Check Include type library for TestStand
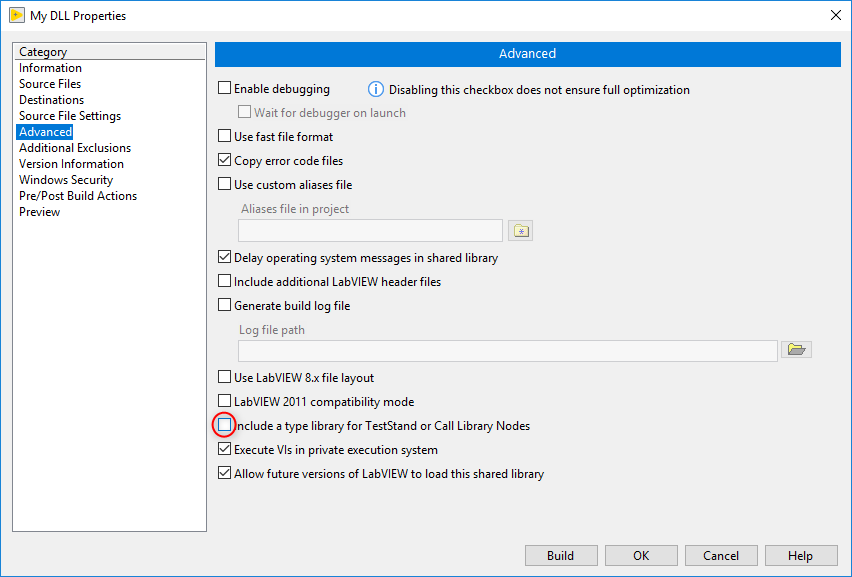This screenshot has height=577, width=852. point(224,425)
